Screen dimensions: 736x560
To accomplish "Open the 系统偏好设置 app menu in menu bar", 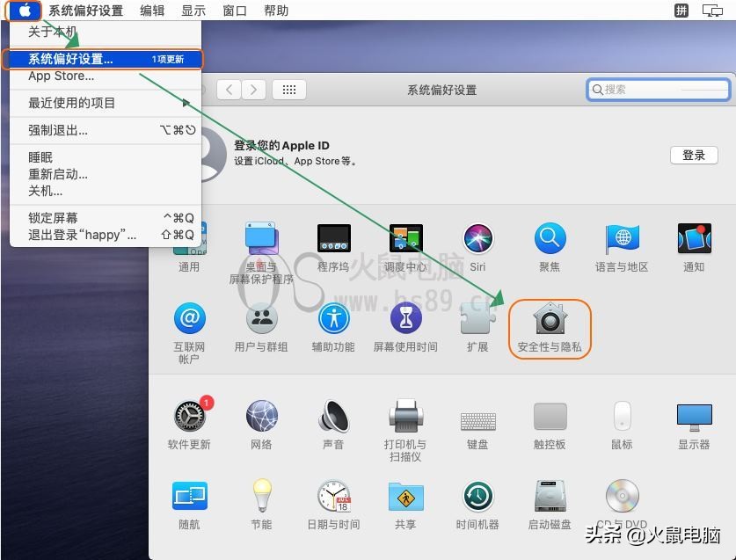I will (86, 11).
